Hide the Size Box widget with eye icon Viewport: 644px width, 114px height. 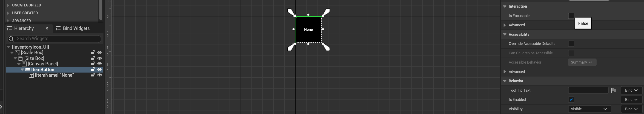[100, 58]
